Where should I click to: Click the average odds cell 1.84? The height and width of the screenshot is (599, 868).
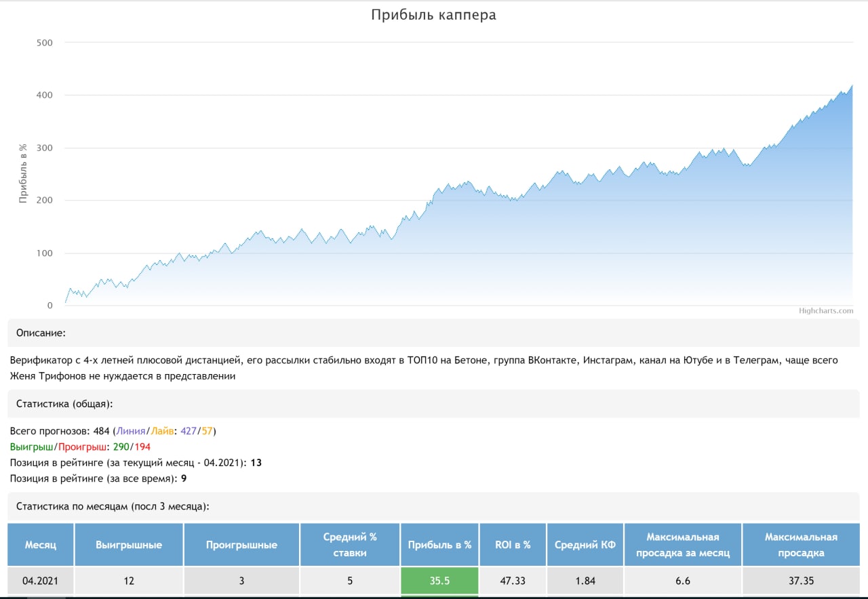pos(585,581)
